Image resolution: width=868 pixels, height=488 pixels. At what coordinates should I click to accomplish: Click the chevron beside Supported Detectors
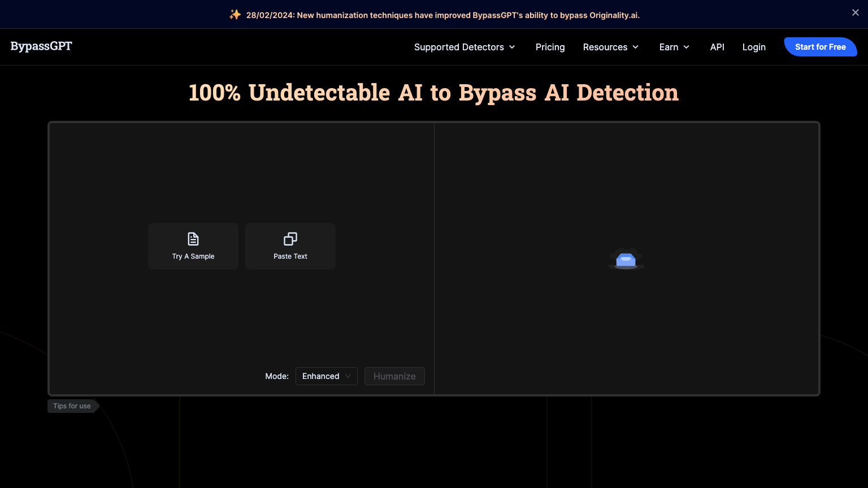[x=512, y=47]
